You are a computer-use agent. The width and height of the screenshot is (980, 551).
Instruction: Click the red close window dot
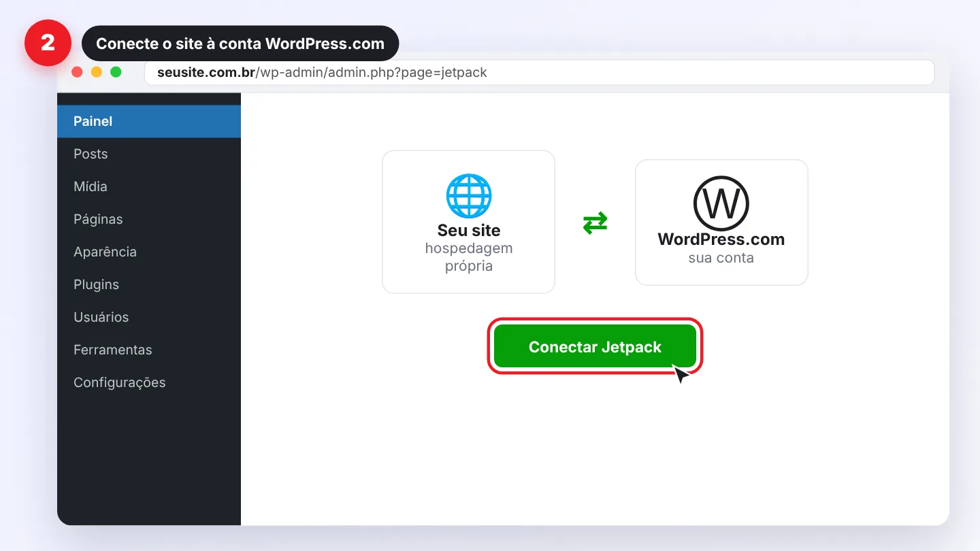pyautogui.click(x=77, y=72)
